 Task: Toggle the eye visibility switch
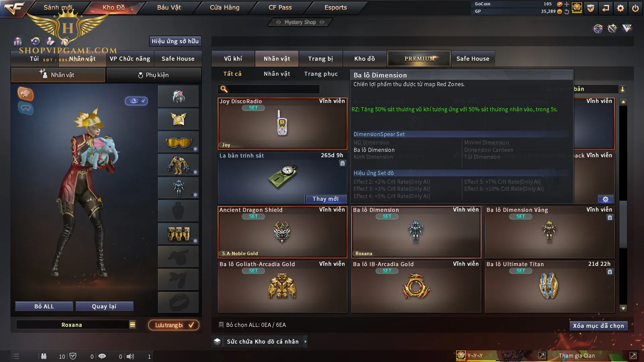tap(137, 101)
